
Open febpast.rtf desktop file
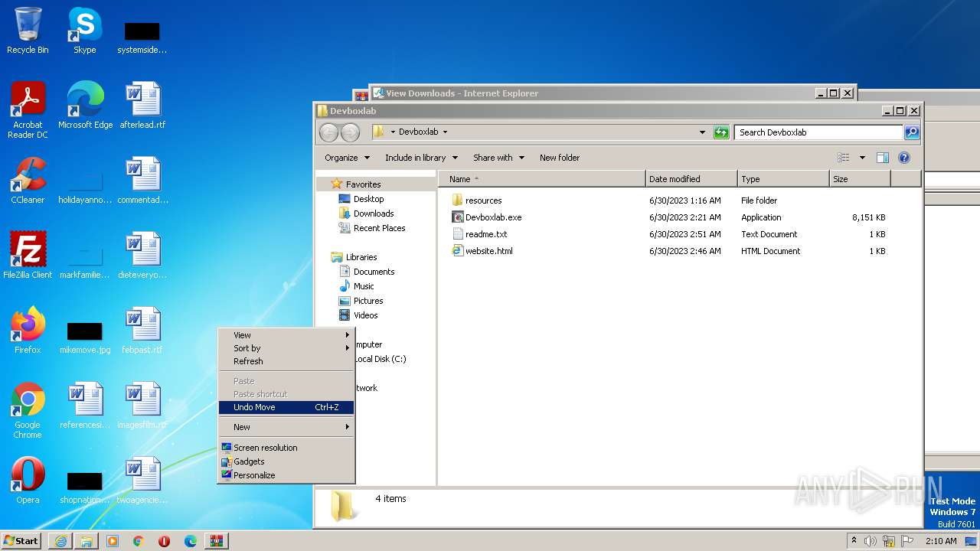click(142, 331)
